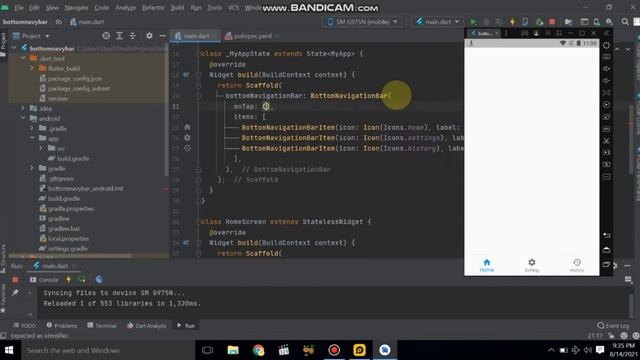Hide the Project panel with minus icon
Viewport: 640px width, 360px height.
pos(162,36)
